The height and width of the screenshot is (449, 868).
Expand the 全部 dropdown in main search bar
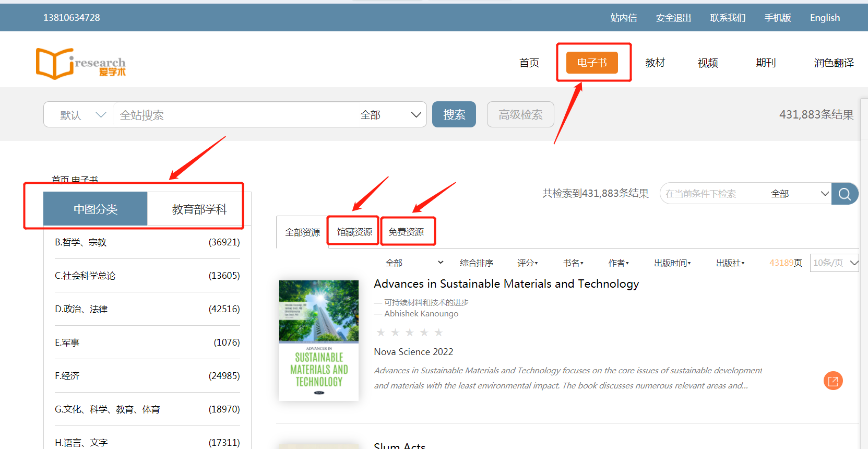[x=390, y=115]
